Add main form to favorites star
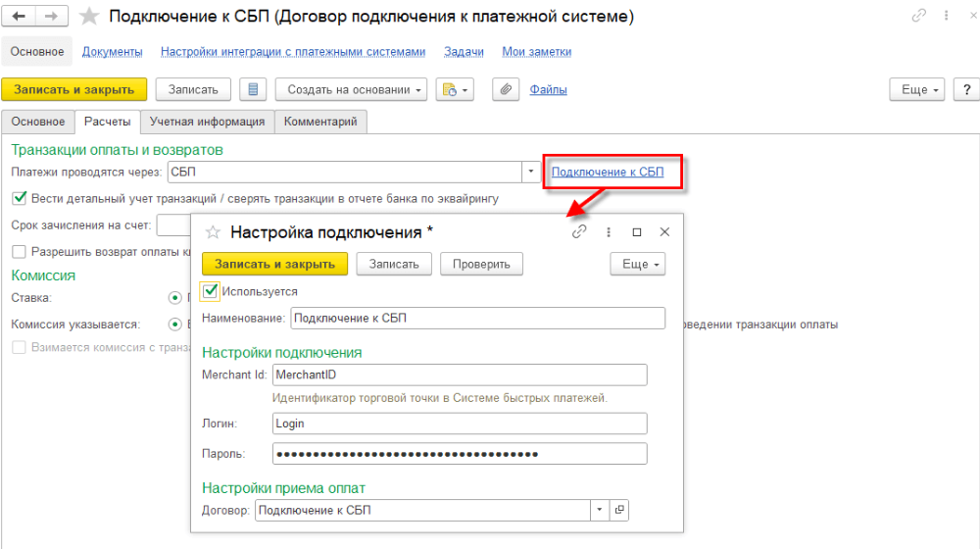980x549 pixels. coord(89,17)
